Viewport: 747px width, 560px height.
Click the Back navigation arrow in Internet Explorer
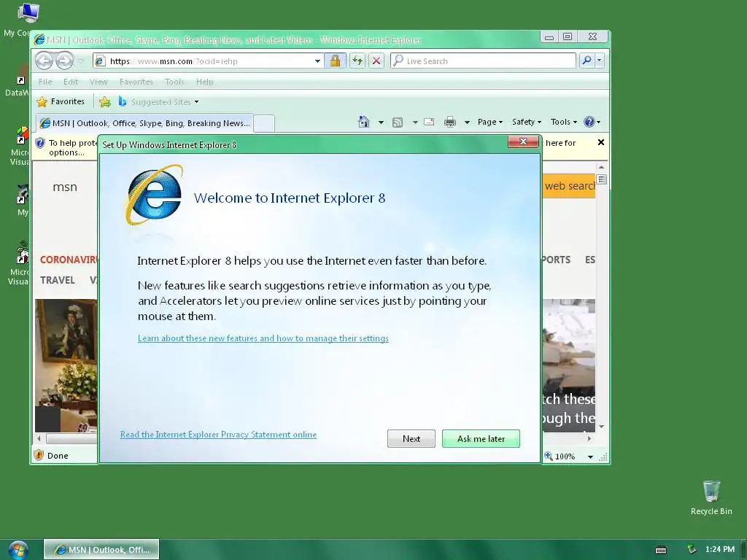coord(44,61)
